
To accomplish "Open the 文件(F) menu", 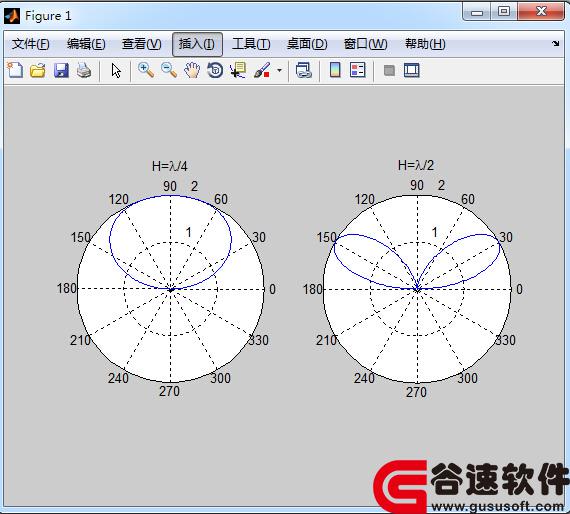I will [31, 44].
